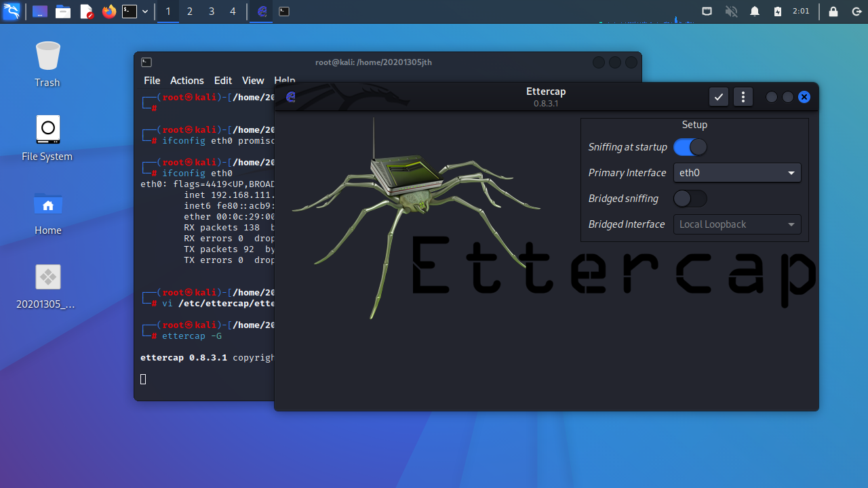Open terminal File menu
The image size is (868, 488).
152,80
